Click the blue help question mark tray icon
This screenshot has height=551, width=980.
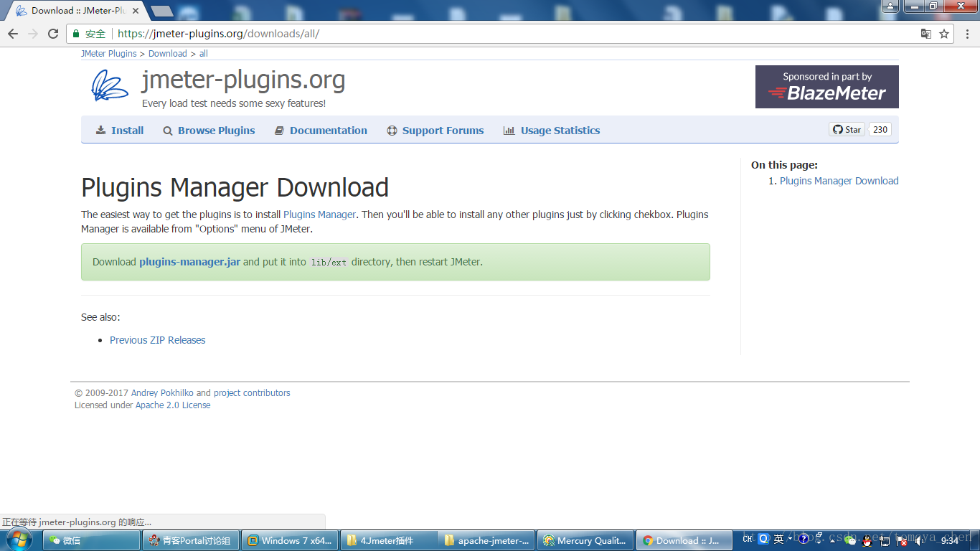click(804, 539)
